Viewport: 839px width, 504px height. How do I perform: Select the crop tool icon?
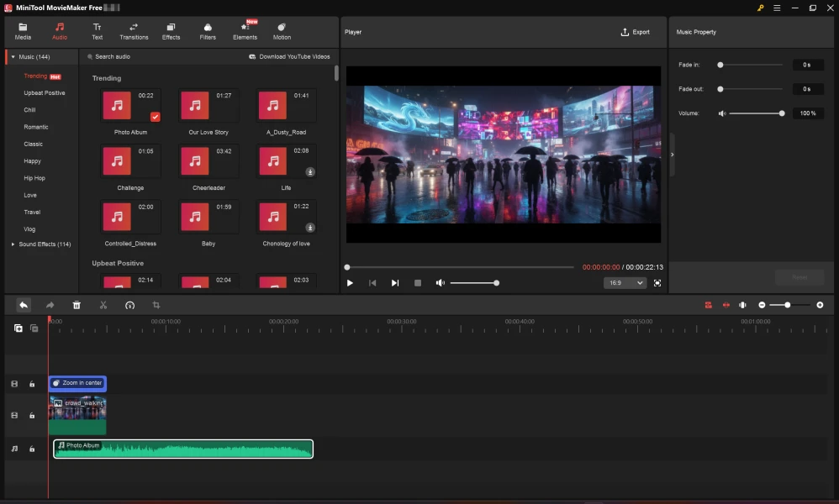click(156, 305)
